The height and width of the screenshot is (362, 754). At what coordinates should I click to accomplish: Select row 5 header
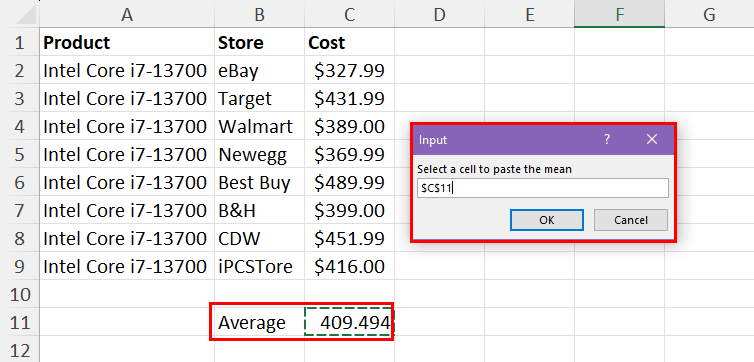click(20, 154)
